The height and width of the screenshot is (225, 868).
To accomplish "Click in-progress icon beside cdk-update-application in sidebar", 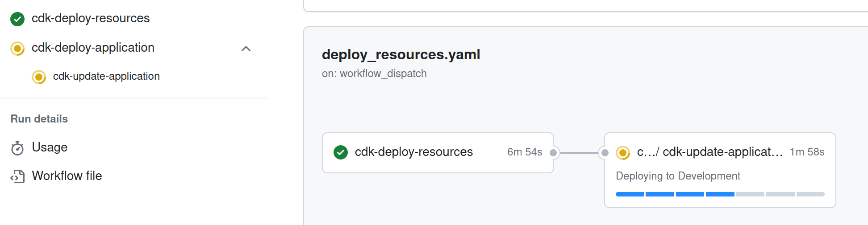I will [39, 77].
